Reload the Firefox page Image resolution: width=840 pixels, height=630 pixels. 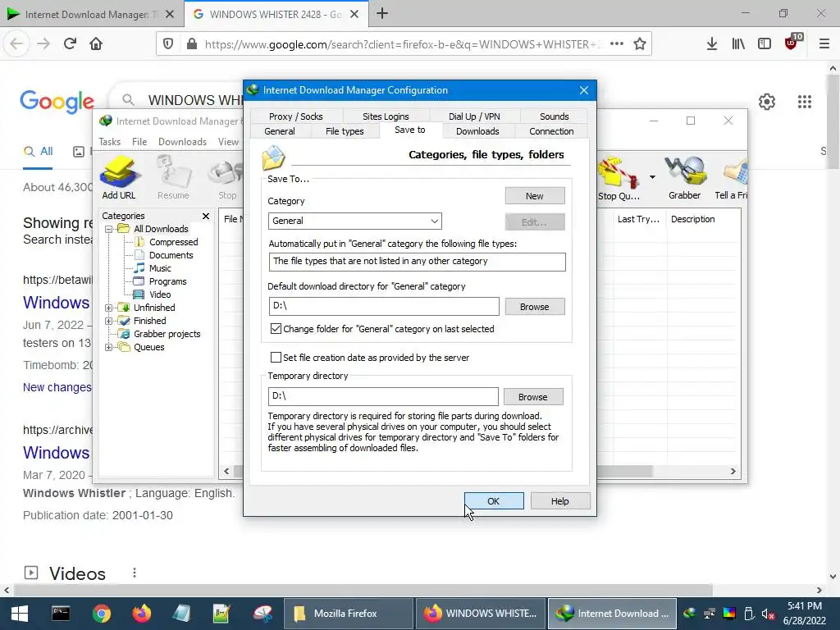point(70,43)
